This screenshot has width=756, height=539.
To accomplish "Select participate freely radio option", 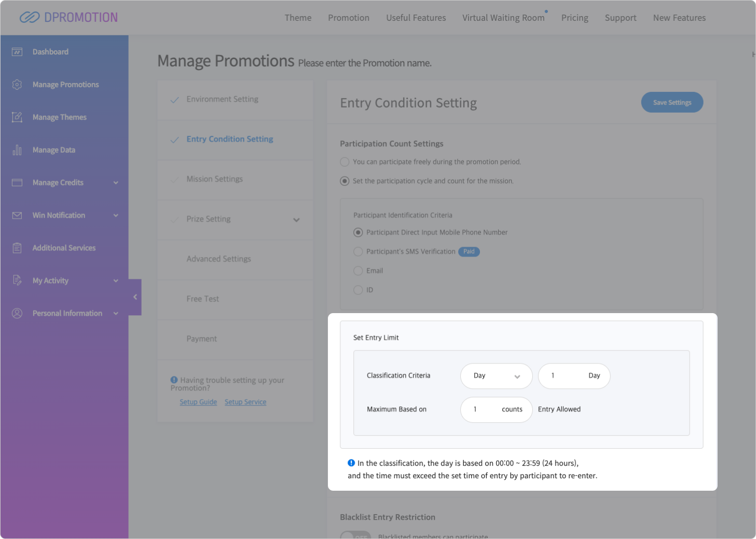I will (x=345, y=162).
